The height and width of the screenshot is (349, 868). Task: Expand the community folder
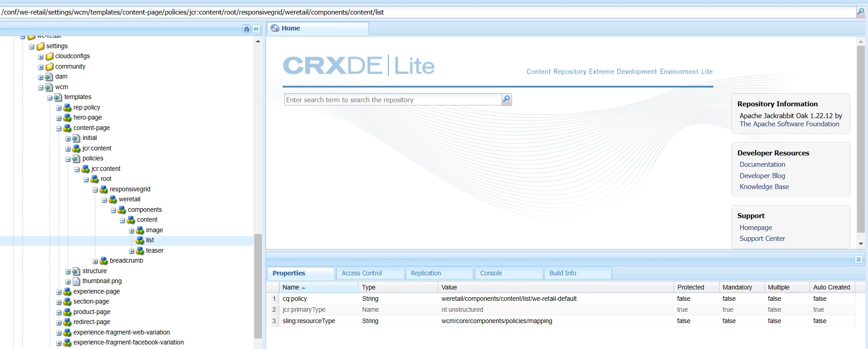pos(41,67)
